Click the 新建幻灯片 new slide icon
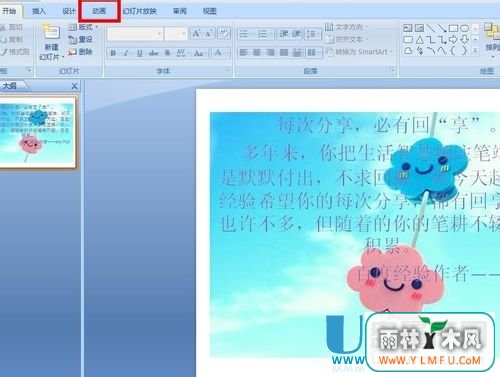 tap(51, 32)
